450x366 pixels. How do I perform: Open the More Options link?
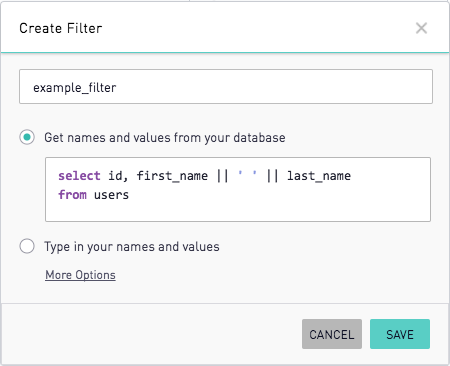80,275
